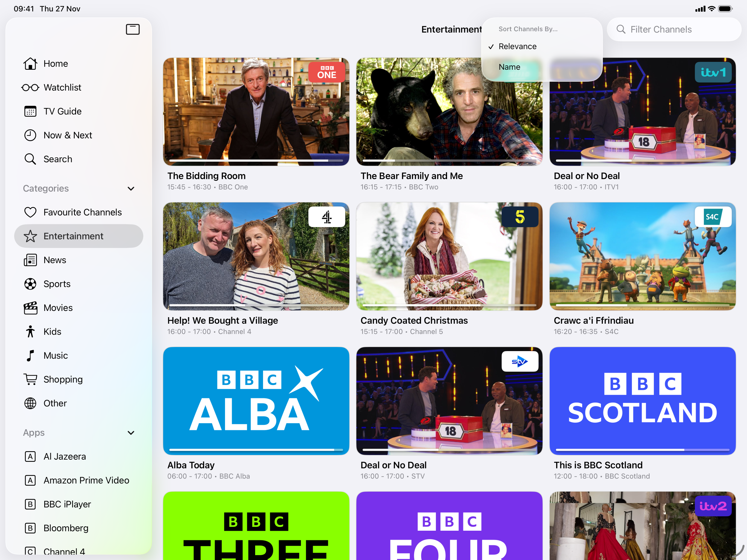Image resolution: width=747 pixels, height=560 pixels.
Task: Click The Bidding Room progress bar
Action: click(x=256, y=161)
